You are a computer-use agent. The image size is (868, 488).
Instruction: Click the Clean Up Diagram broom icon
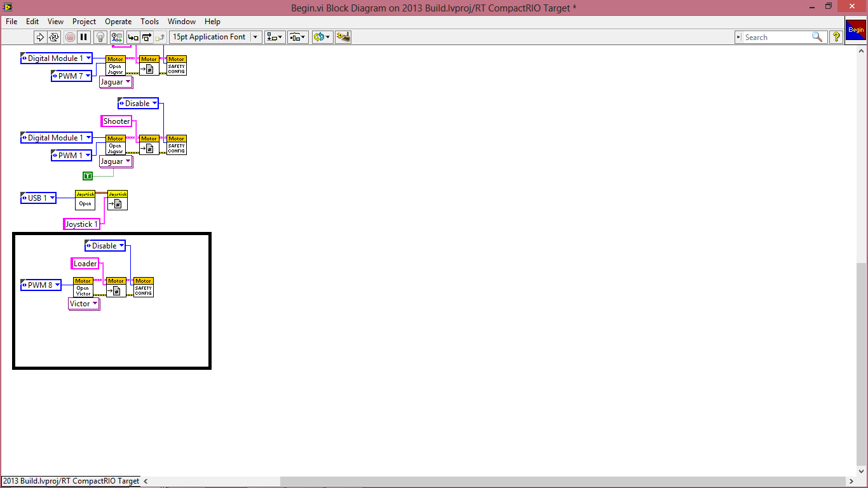[343, 37]
